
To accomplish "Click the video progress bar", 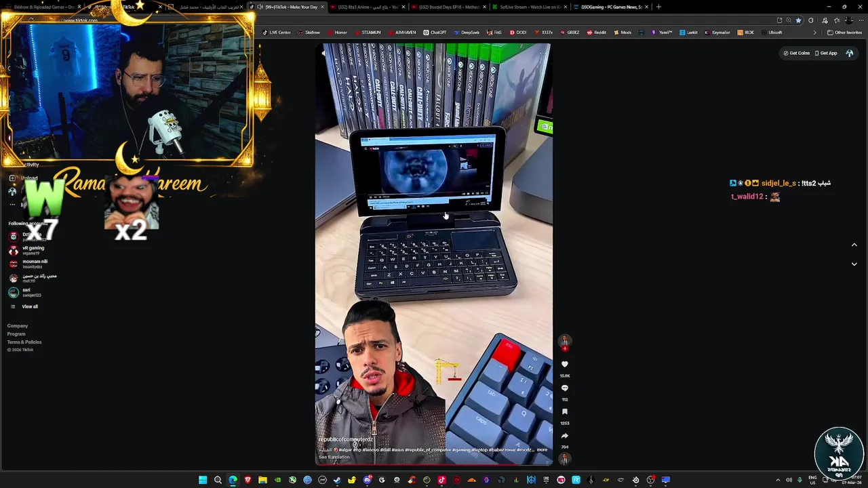I will coord(434,464).
